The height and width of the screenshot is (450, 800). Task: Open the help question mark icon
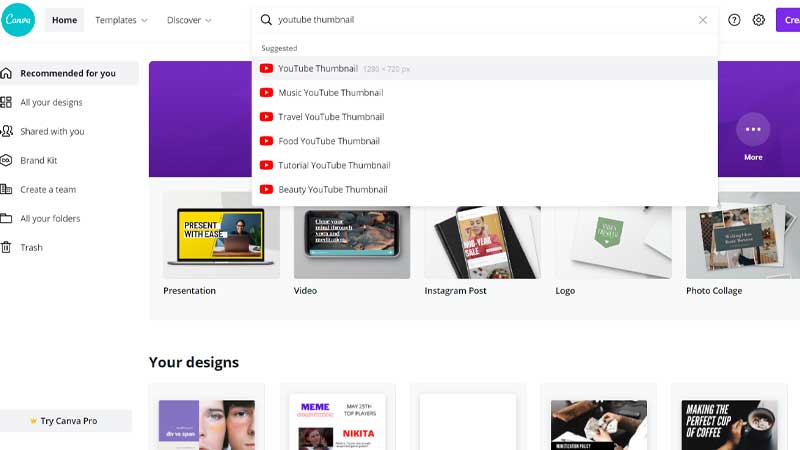click(734, 20)
